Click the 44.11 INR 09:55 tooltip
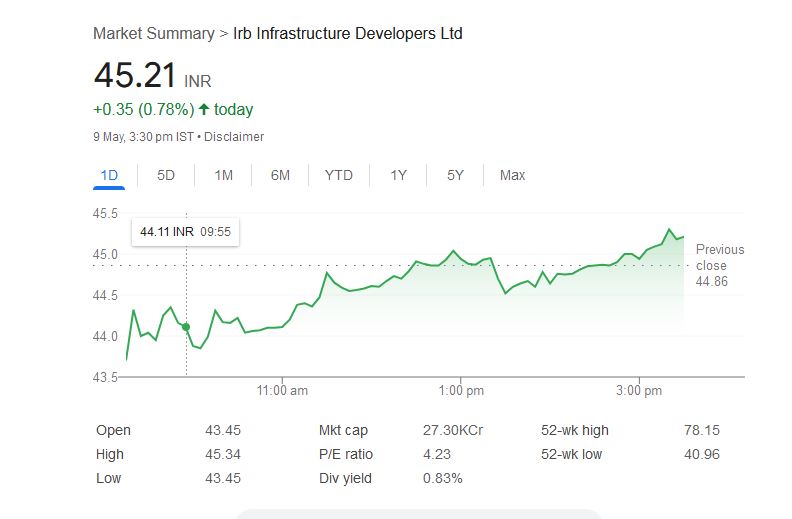 185,232
